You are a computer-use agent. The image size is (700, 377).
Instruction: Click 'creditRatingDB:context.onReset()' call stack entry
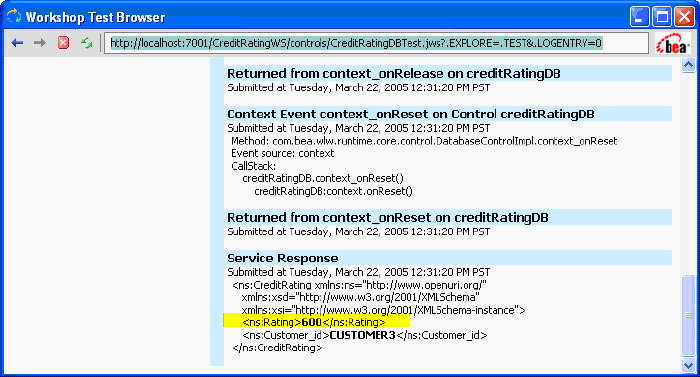[333, 191]
